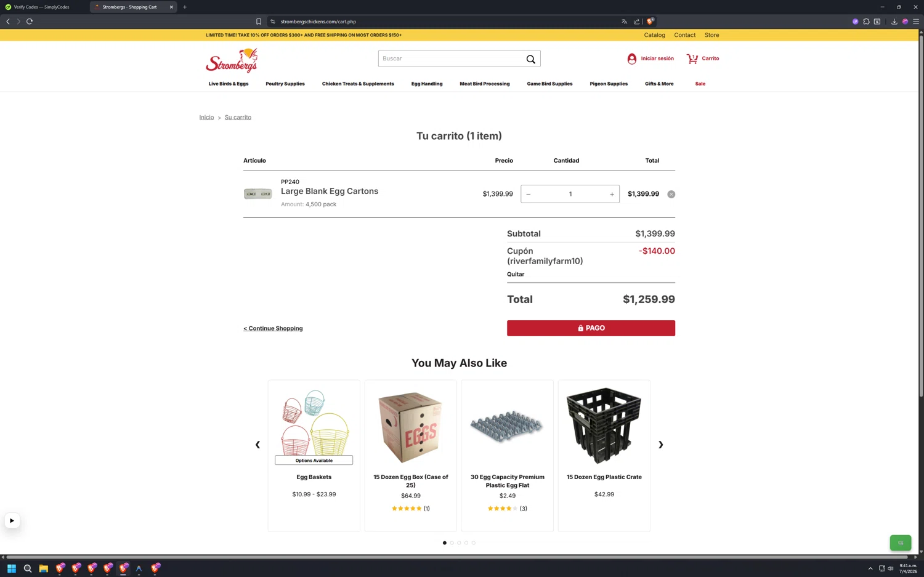
Task: Click the taskbar volume icon
Action: tap(890, 568)
